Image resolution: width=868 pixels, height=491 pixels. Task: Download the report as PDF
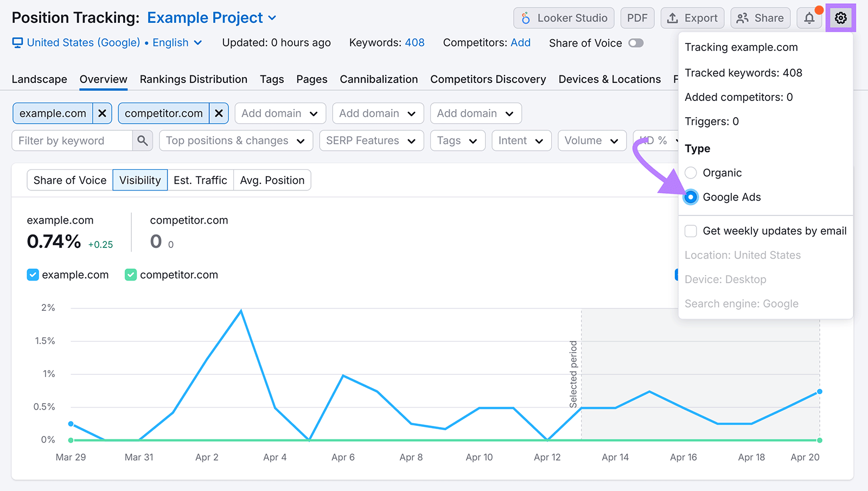(x=637, y=18)
